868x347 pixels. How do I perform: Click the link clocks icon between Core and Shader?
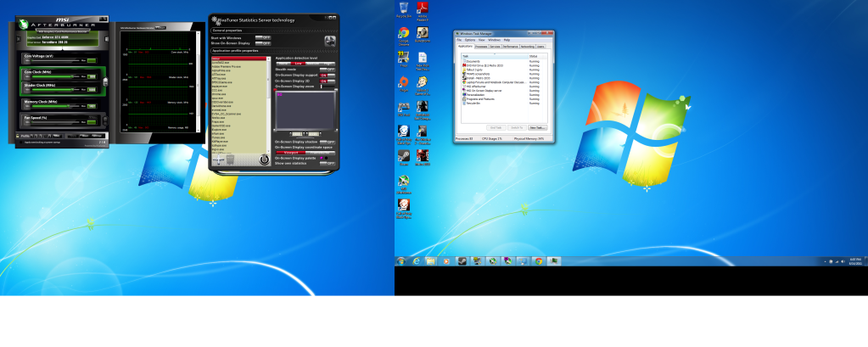pyautogui.click(x=106, y=82)
